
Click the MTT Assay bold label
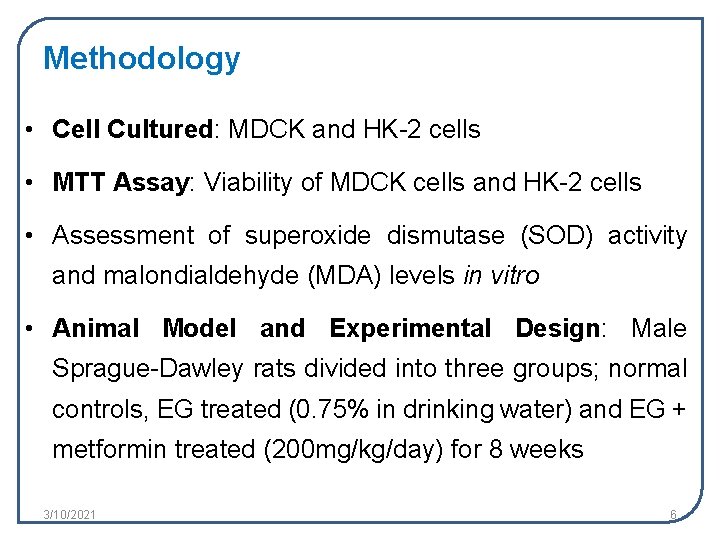click(x=121, y=182)
